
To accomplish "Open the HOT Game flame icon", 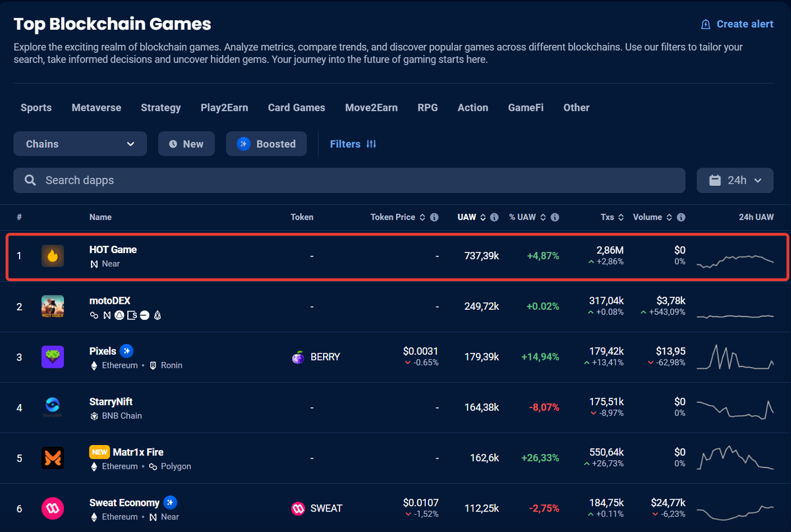I will click(x=53, y=256).
